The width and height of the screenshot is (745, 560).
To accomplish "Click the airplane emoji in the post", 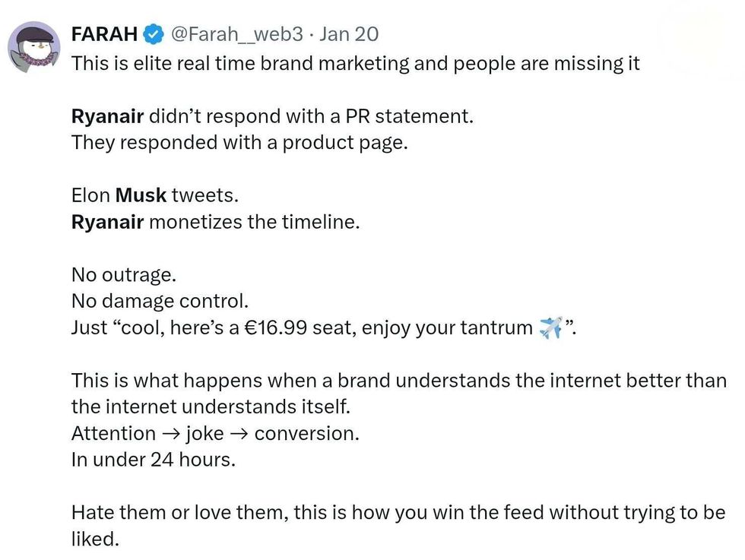I will 550,328.
